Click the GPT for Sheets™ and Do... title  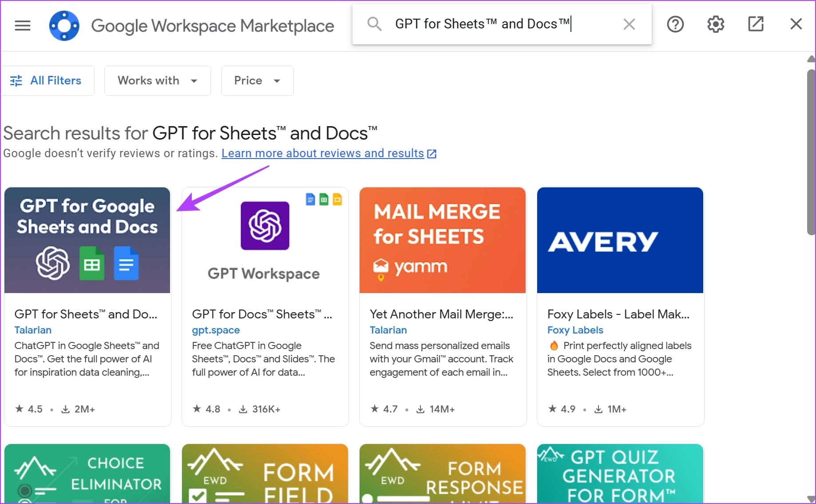[86, 314]
